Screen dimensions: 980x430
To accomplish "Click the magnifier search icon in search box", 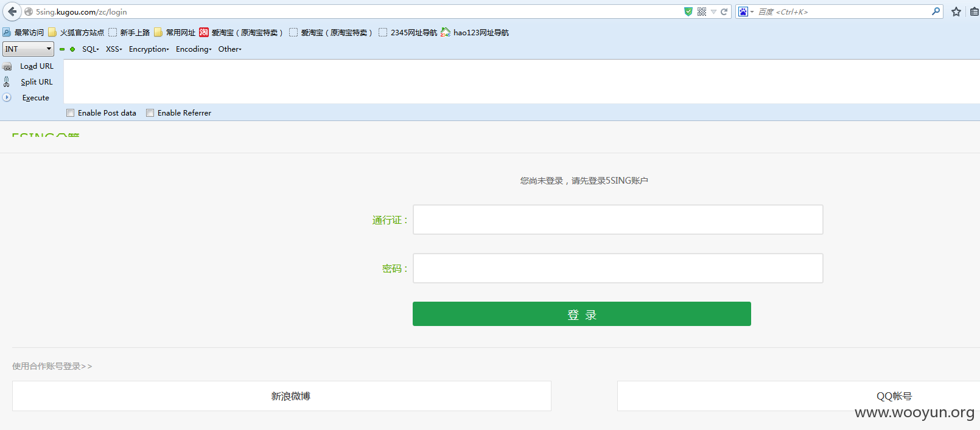I will point(936,11).
